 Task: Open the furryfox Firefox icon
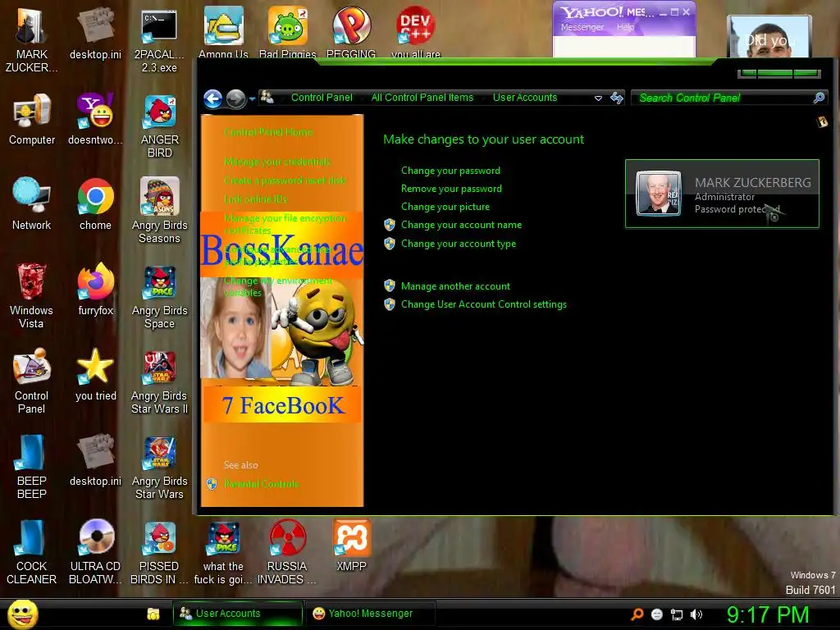point(95,290)
